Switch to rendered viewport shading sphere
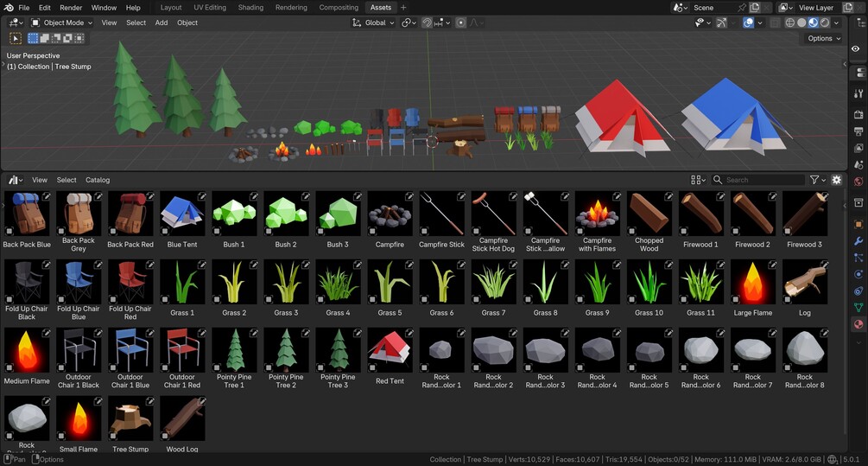Screen dimensions: 868x466 (x=825, y=22)
